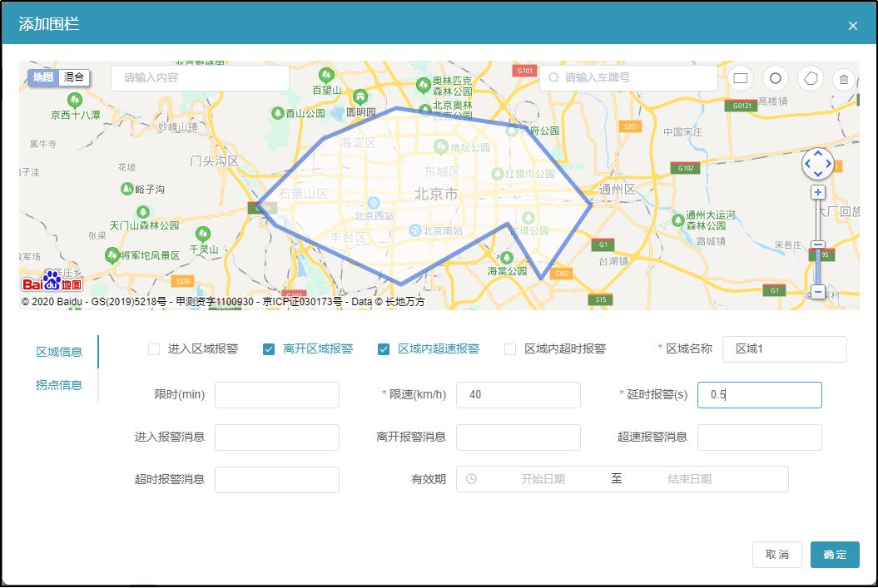This screenshot has height=588, width=878.
Task: Click the 北京市 map label
Action: coord(435,194)
